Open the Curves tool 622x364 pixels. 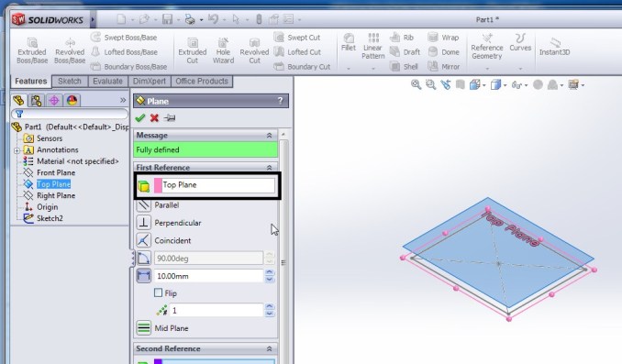tap(520, 42)
